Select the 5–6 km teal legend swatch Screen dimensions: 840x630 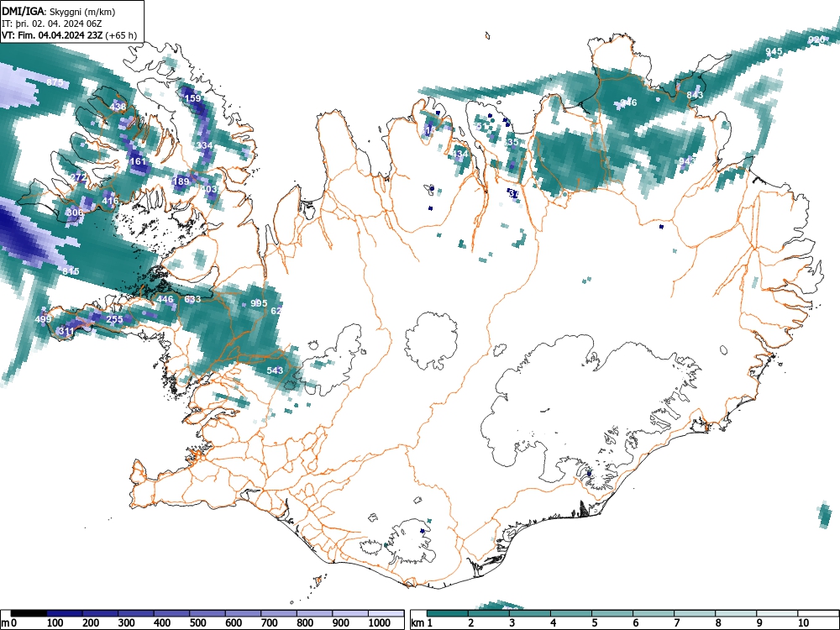(612, 613)
